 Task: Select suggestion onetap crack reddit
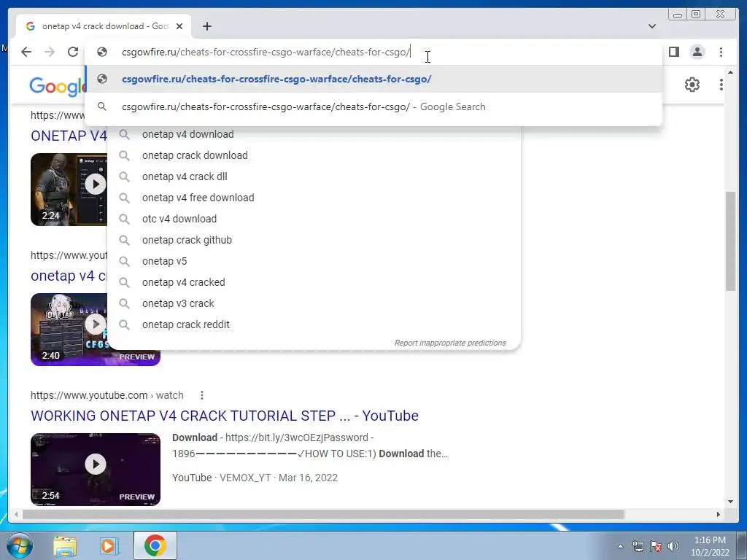(x=314, y=324)
